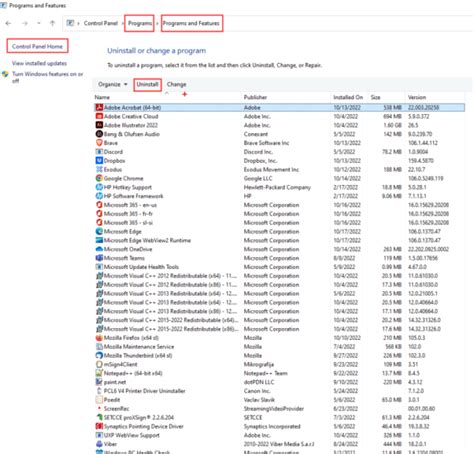
Task: Click the Uninstall toolbar button
Action: 147,84
